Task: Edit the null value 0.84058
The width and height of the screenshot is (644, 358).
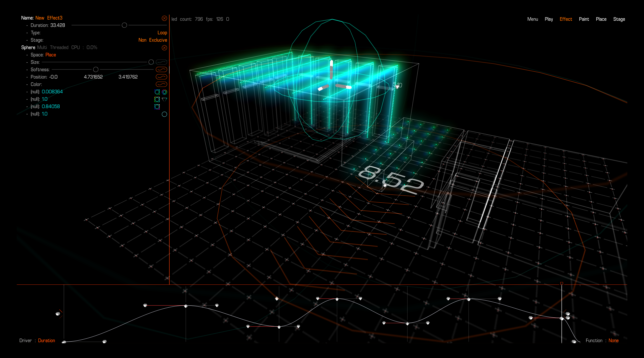Action: coord(51,107)
